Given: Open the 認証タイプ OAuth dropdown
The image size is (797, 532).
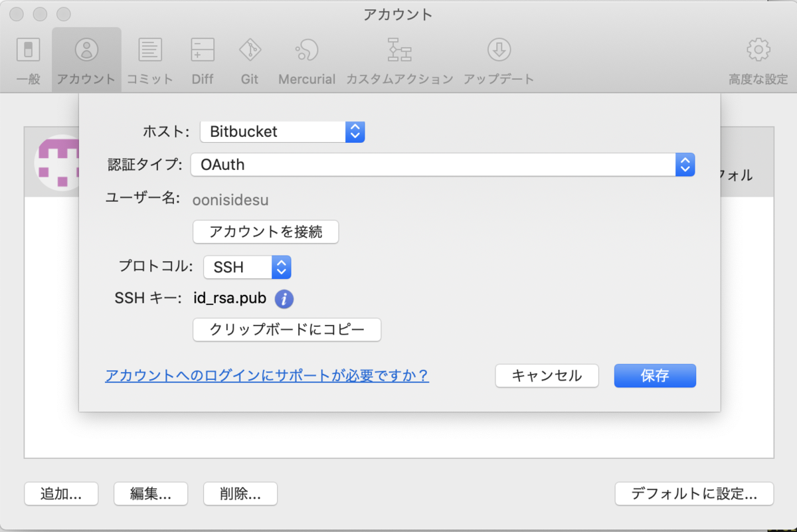Looking at the screenshot, I should [442, 164].
